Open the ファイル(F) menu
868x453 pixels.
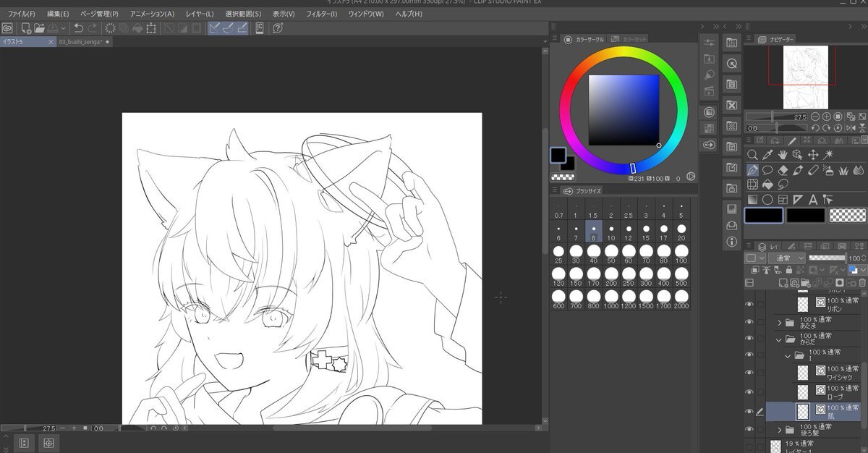[22, 14]
